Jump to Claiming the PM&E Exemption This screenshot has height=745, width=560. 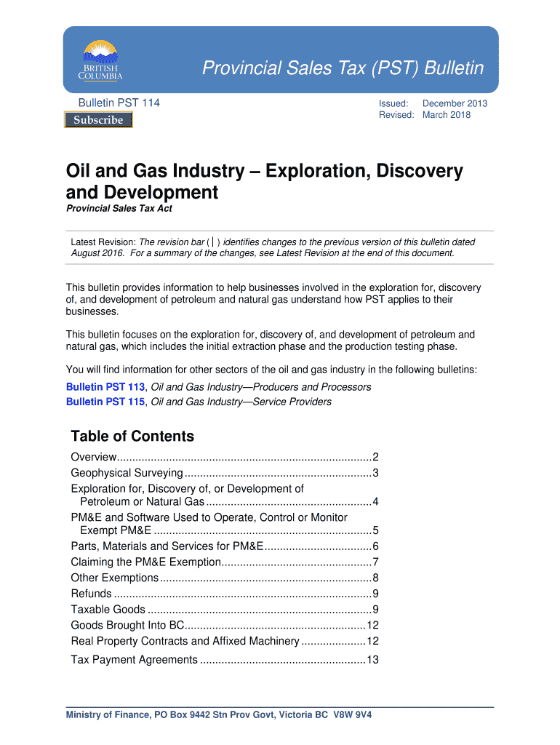pyautogui.click(x=145, y=562)
